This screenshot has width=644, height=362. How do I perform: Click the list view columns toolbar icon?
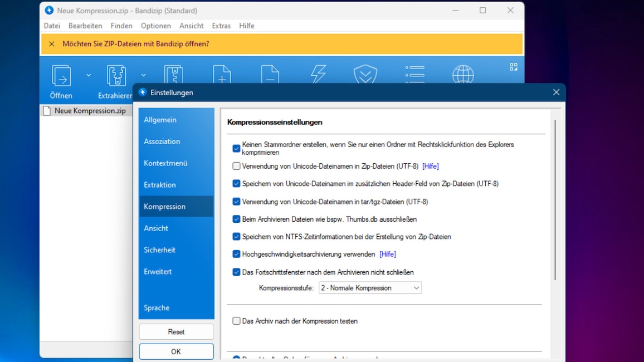click(414, 74)
